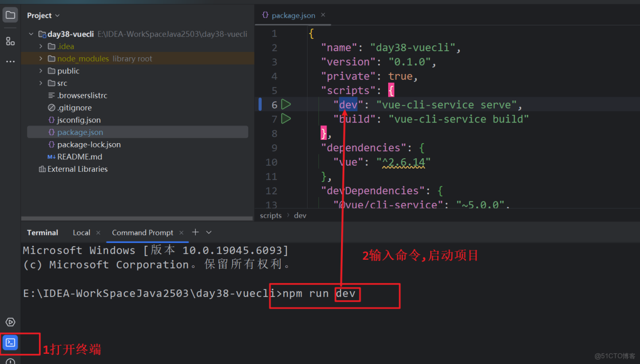Open the Project tool window icon

click(x=10, y=15)
